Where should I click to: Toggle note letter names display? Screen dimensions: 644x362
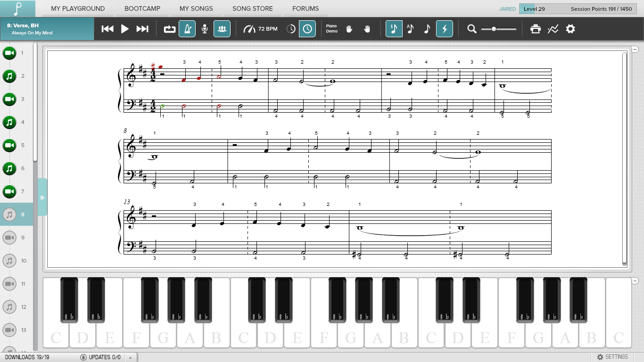pos(410,29)
